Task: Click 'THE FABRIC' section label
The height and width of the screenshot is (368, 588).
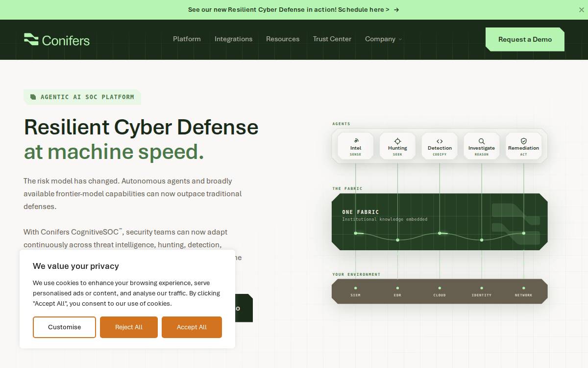Action: pos(347,188)
